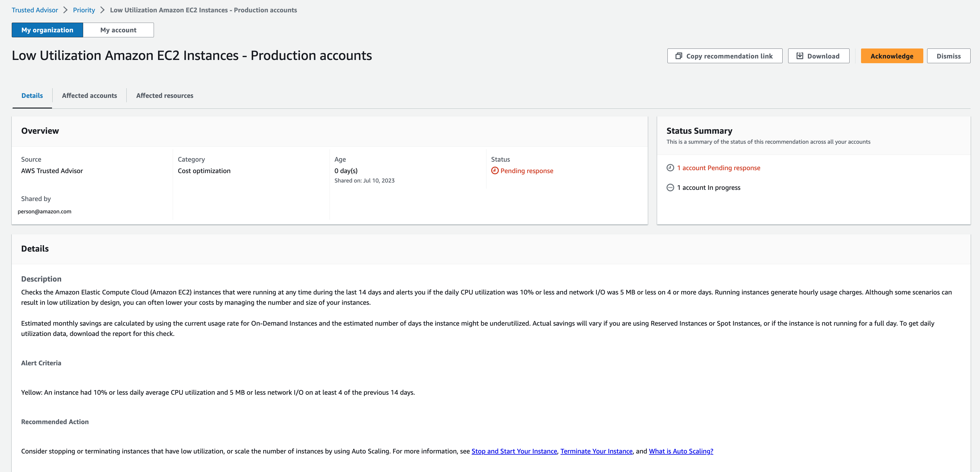Select the My organization view
The height and width of the screenshot is (472, 980).
tap(47, 30)
